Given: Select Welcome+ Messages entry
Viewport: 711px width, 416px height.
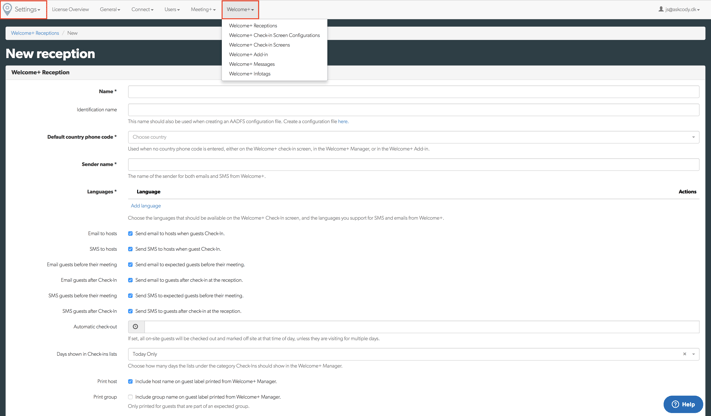Looking at the screenshot, I should 252,64.
